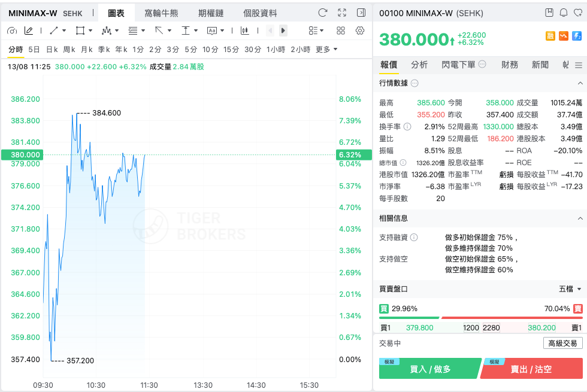Open the 更多 timeframe dropdown

[x=326, y=49]
